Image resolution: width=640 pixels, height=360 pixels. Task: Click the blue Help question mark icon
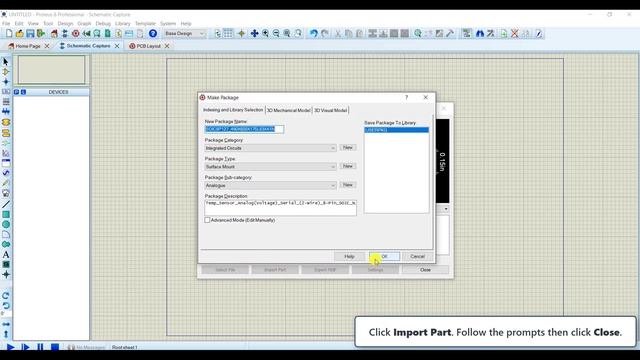153,33
